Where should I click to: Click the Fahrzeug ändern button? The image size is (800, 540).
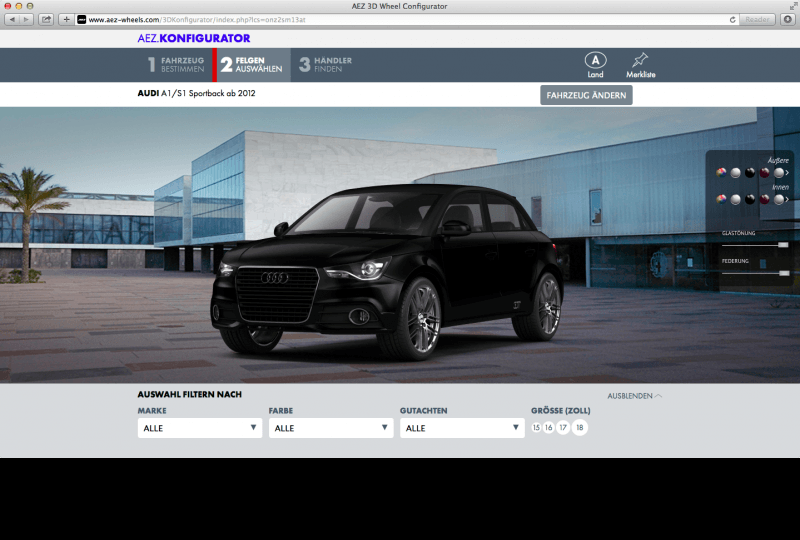[x=586, y=95]
